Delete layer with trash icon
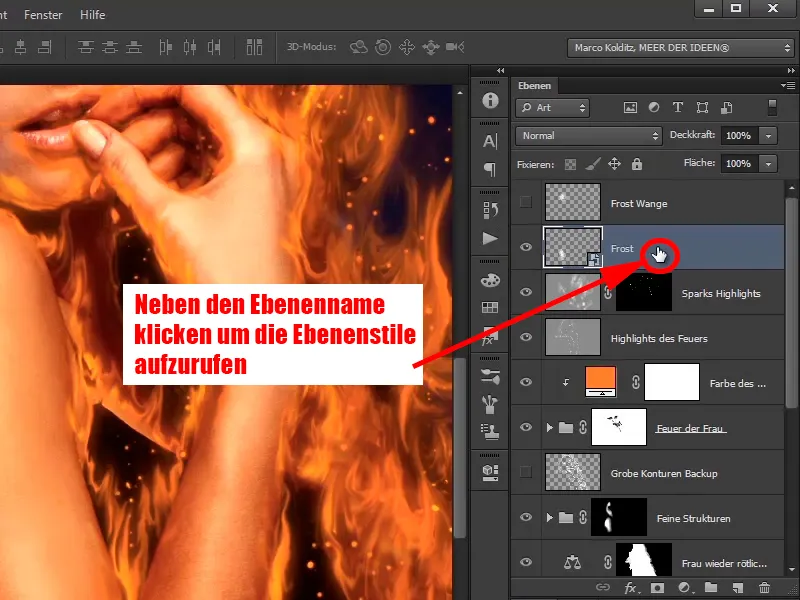Image resolution: width=800 pixels, height=600 pixels. pyautogui.click(x=764, y=588)
